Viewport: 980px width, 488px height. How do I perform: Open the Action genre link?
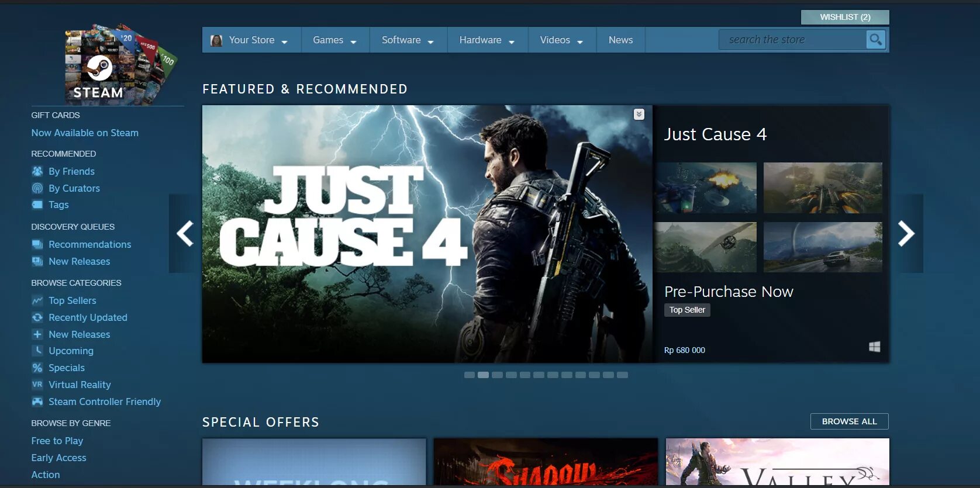(46, 475)
